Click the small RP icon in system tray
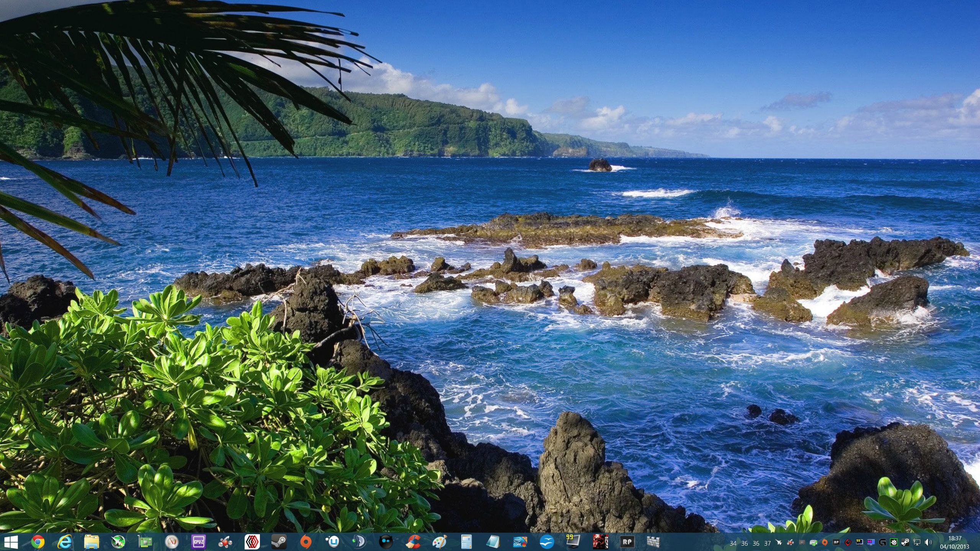 click(x=836, y=542)
